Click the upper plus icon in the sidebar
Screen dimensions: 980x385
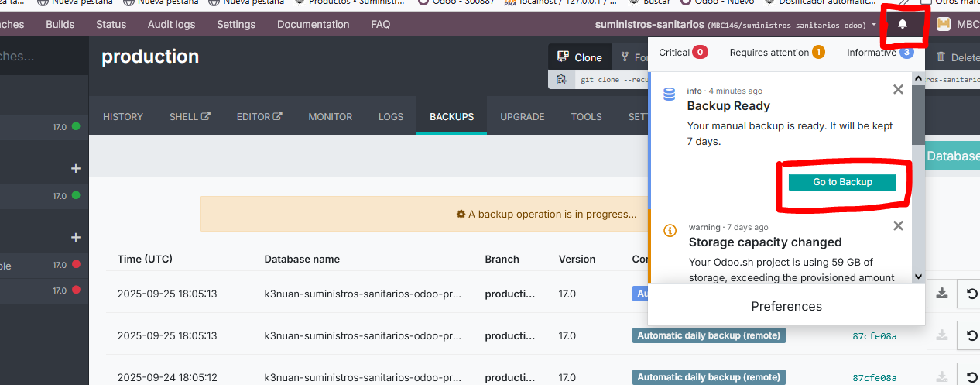(76, 168)
